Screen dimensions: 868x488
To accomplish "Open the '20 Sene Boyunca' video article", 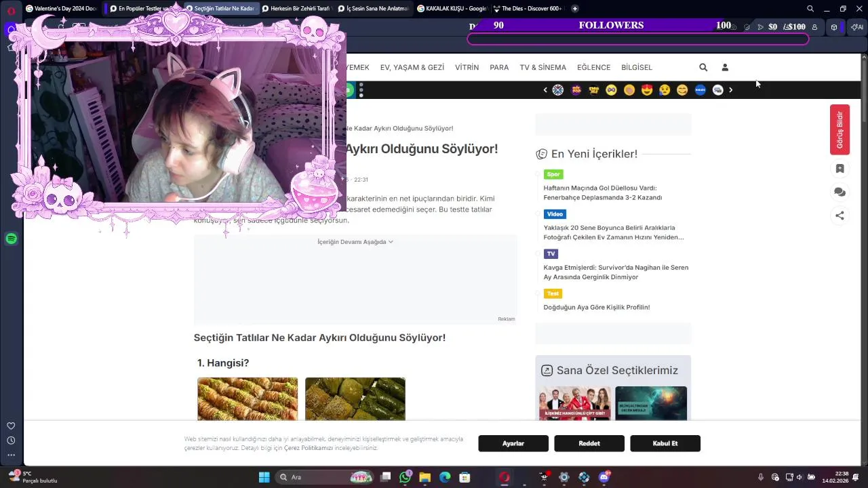I will (613, 232).
